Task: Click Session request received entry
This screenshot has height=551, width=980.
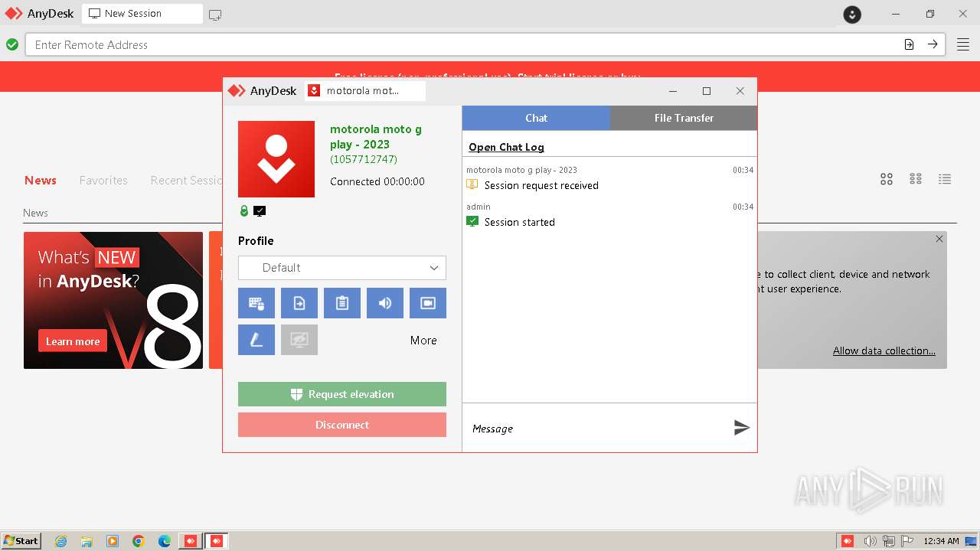Action: (541, 185)
